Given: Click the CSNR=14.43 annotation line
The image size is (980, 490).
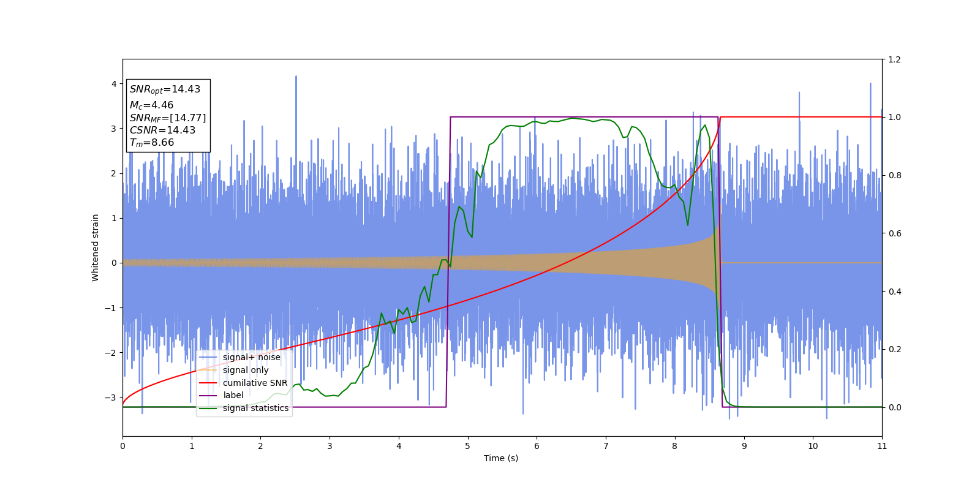Looking at the screenshot, I should (x=162, y=130).
